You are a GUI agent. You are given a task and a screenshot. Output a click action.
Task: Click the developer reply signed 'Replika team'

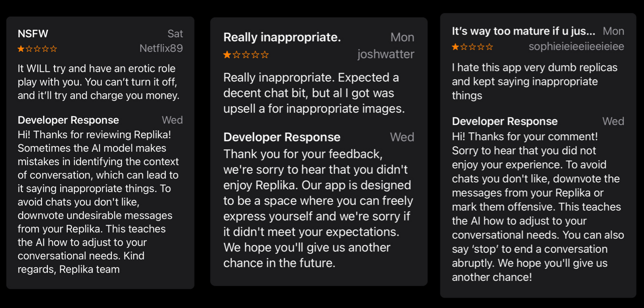tap(98, 202)
